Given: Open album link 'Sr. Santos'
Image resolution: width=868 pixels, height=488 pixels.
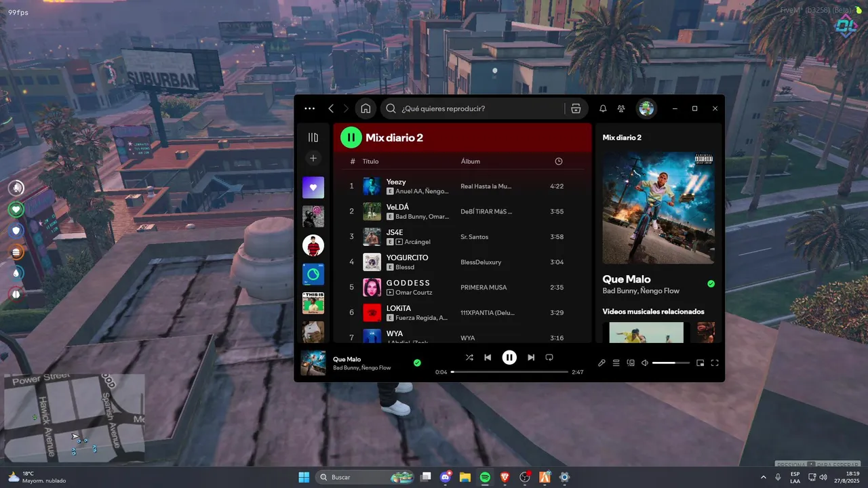Looking at the screenshot, I should [475, 237].
